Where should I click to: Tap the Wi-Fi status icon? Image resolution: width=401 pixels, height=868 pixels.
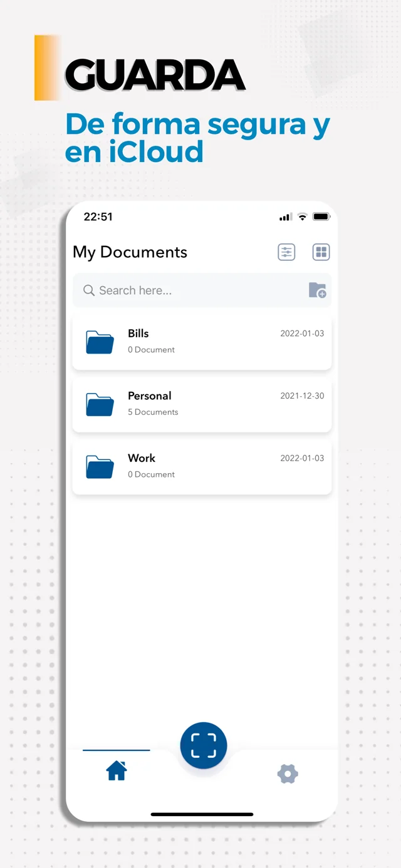(x=303, y=217)
